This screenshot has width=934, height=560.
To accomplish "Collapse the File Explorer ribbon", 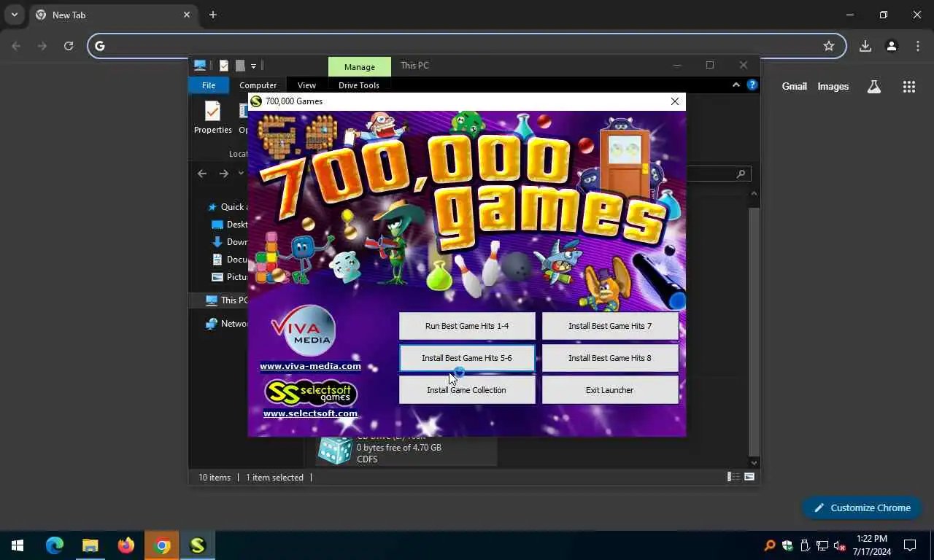I will coord(736,85).
